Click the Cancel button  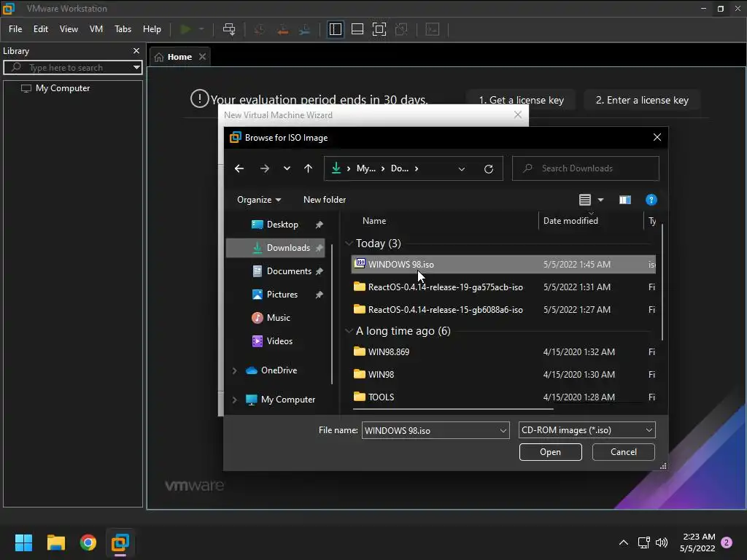[x=623, y=452]
